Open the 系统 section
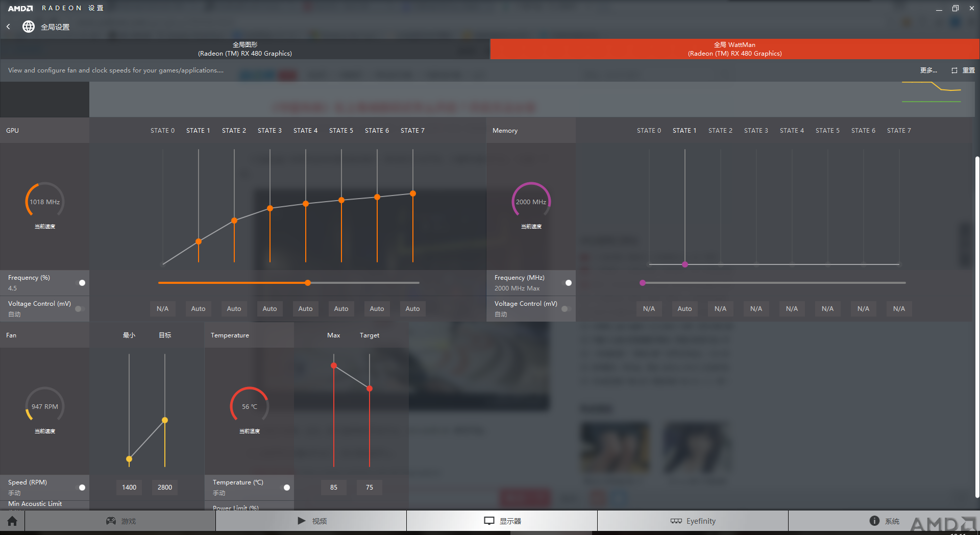The height and width of the screenshot is (535, 980). [x=884, y=521]
